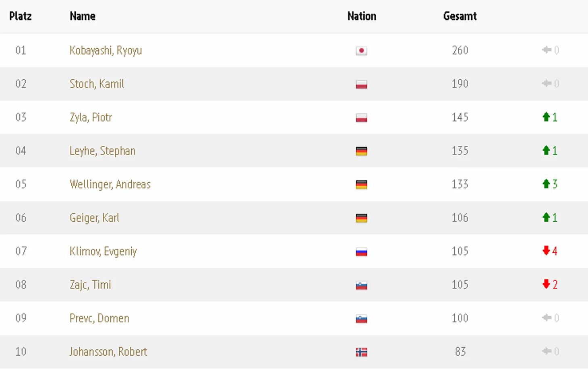588x369 pixels.
Task: Open Stoch, Kamil athlete link
Action: (x=97, y=84)
